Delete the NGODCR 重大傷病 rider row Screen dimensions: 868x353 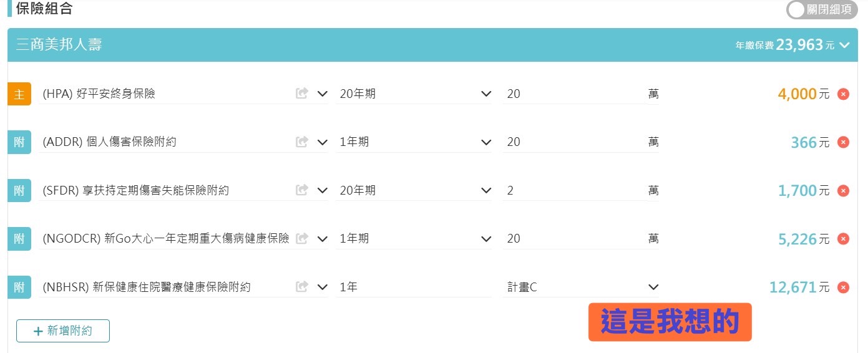[843, 239]
